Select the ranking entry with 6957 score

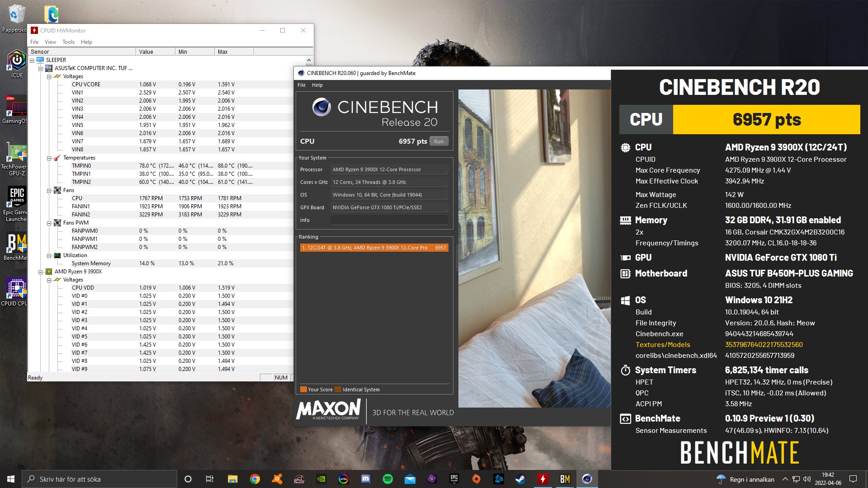374,248
